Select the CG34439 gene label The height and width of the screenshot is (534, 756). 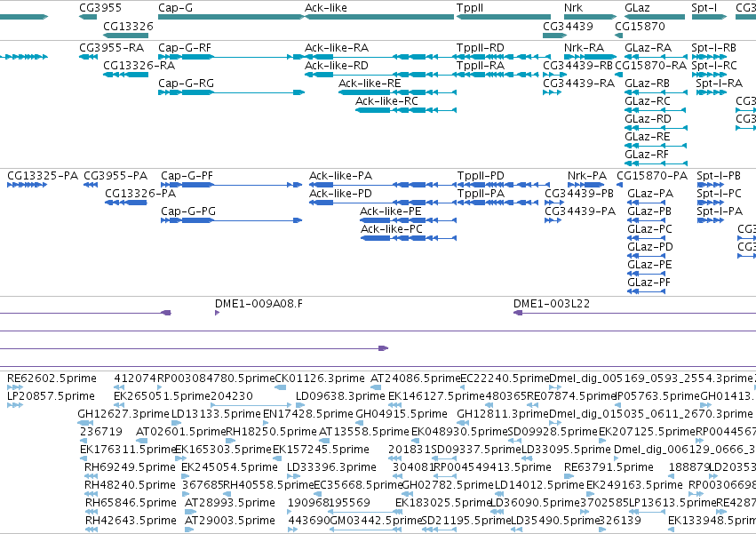[x=568, y=26]
